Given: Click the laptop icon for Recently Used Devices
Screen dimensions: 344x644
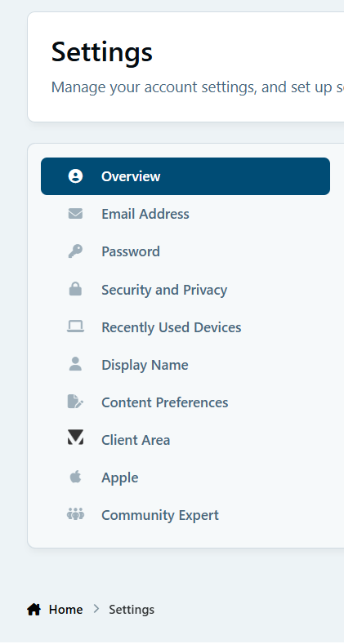Looking at the screenshot, I should (x=75, y=327).
